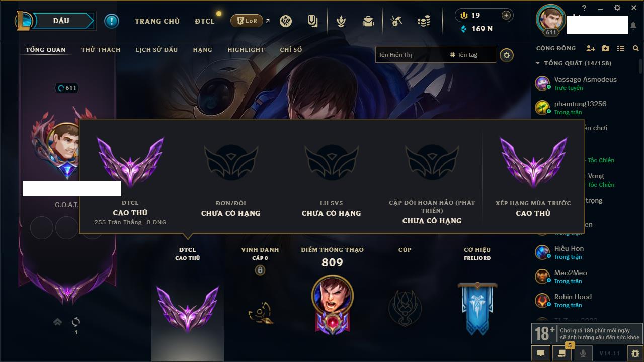Switch to the LỊCH SỬ ĐẤU tab
This screenshot has height=362, width=644.
[156, 50]
